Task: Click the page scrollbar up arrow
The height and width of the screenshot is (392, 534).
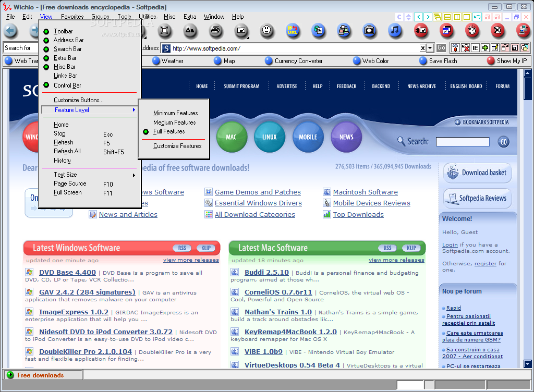Action: click(528, 73)
